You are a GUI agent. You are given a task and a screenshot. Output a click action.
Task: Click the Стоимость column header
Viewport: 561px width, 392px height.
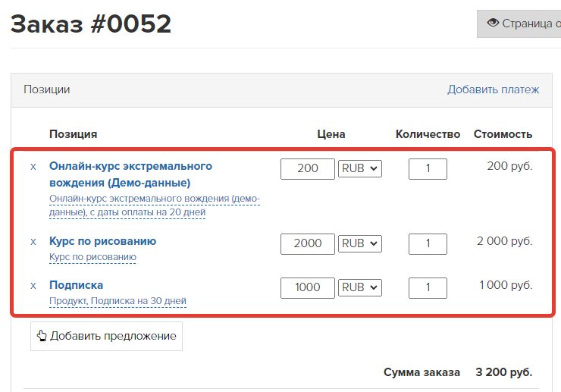click(x=503, y=134)
